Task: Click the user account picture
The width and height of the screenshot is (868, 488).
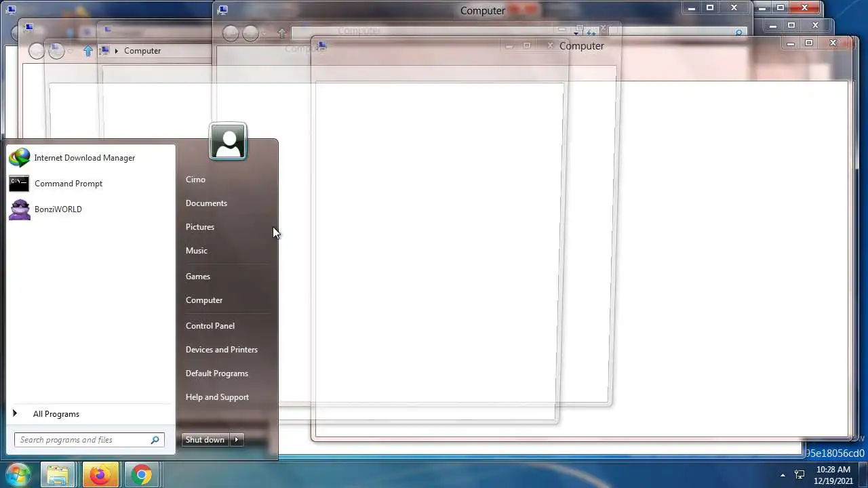Action: pos(228,142)
